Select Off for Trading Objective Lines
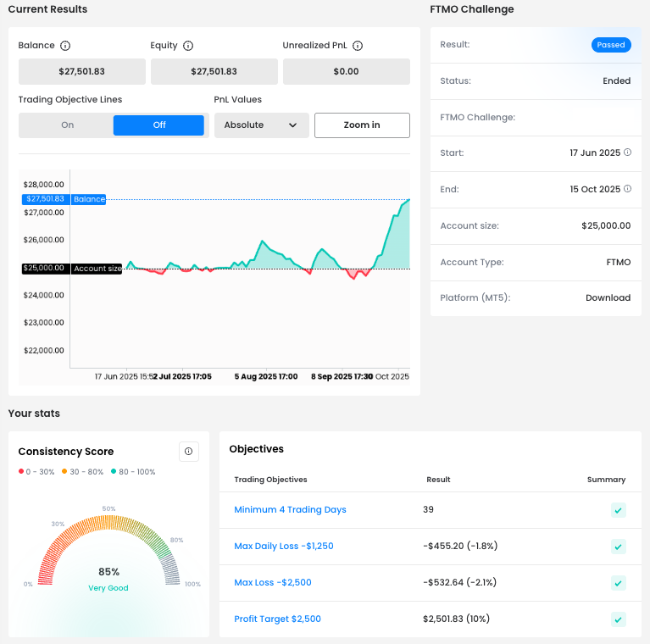The image size is (650, 644). [x=158, y=125]
